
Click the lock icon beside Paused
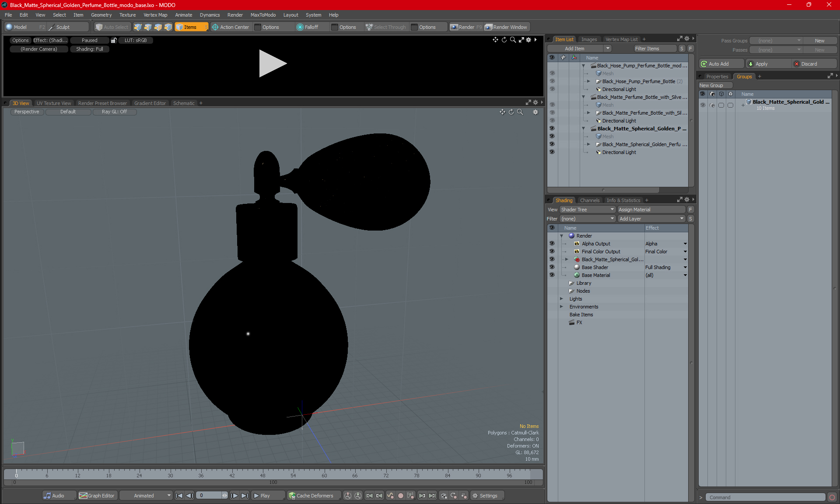pos(114,40)
